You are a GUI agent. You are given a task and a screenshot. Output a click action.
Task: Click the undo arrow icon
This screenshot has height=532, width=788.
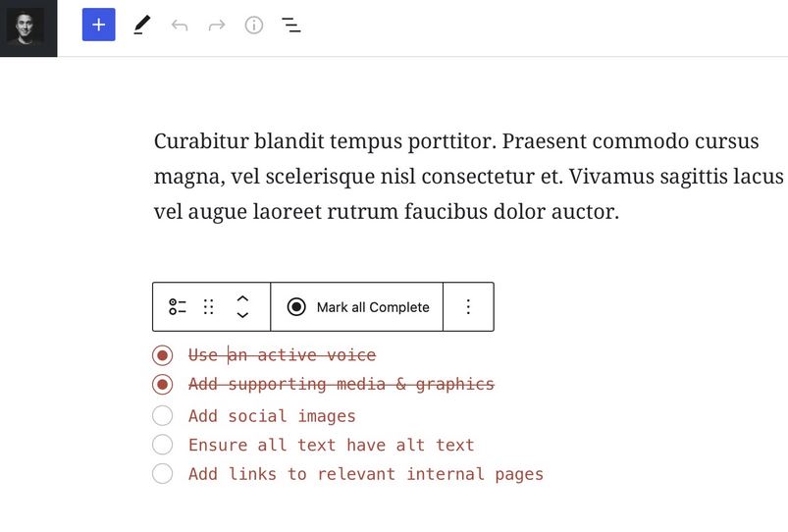tap(180, 26)
